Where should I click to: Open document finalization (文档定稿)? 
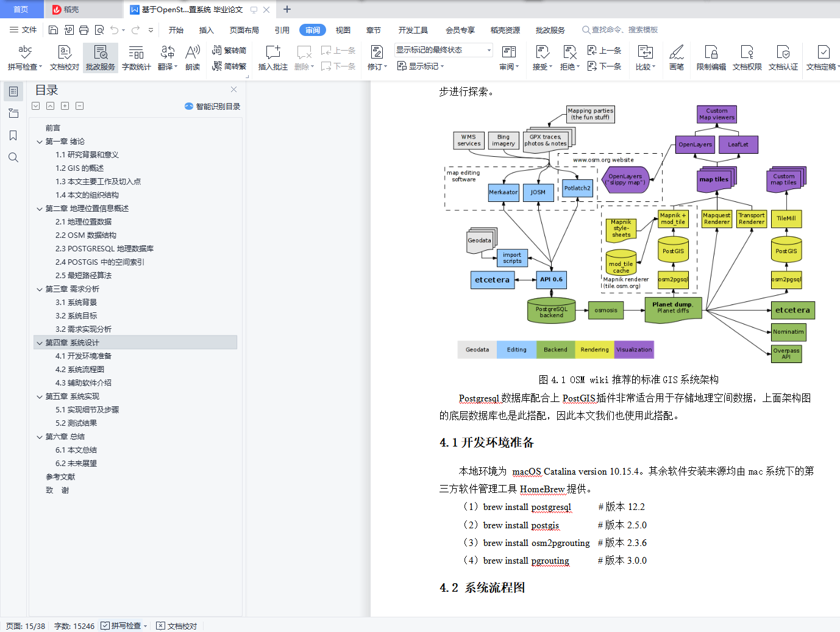[x=823, y=58]
